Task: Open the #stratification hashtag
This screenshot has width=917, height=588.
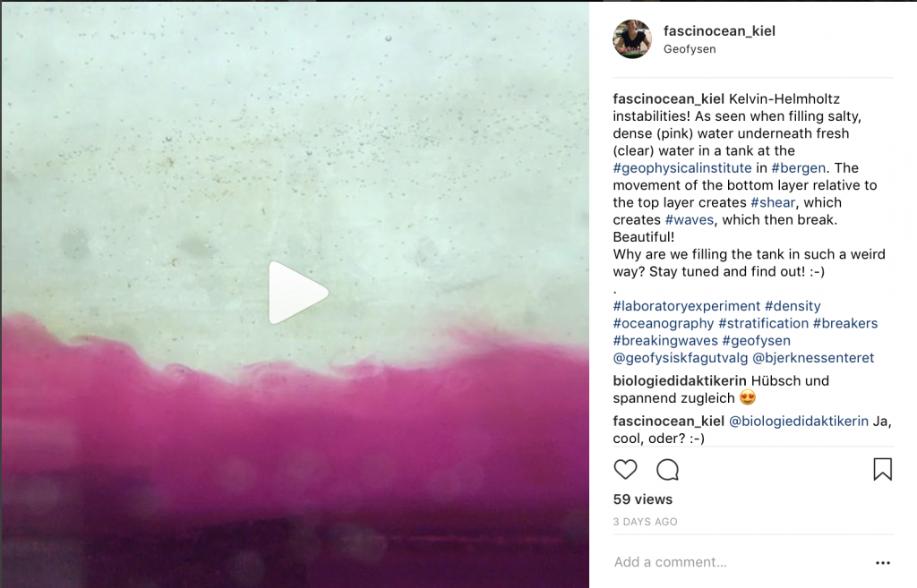Action: pos(763,323)
